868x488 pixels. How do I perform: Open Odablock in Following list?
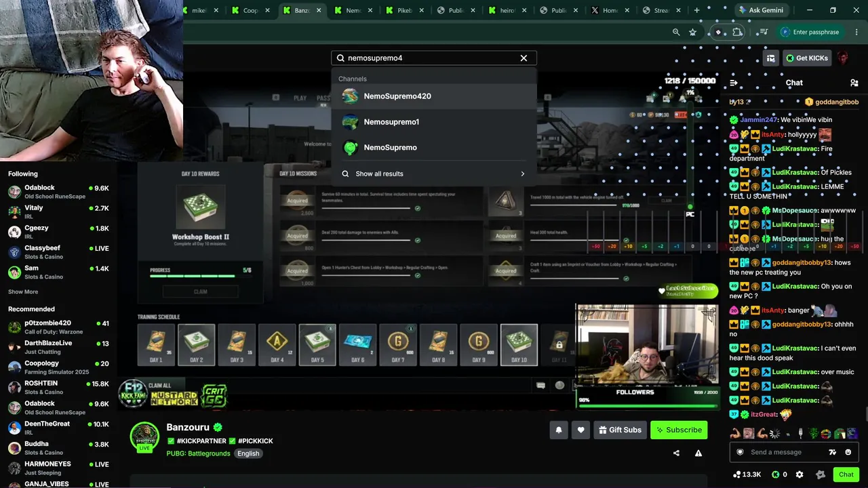coord(58,191)
